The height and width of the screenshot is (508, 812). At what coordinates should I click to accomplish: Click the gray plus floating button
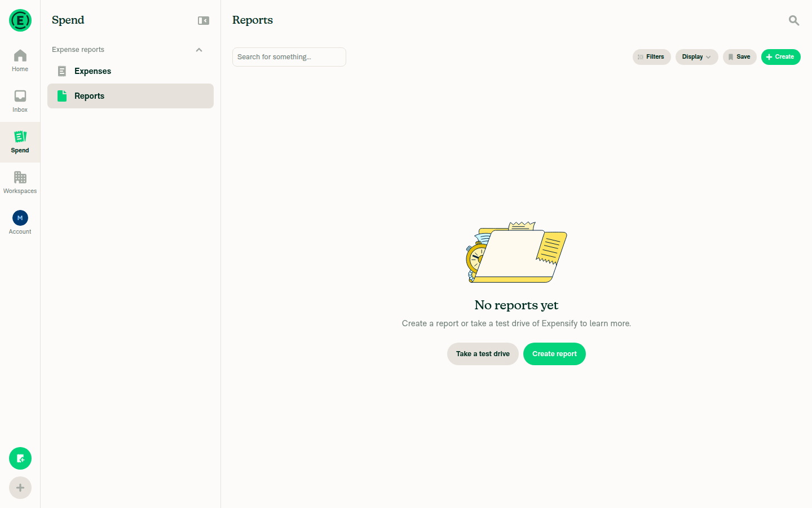point(20,488)
